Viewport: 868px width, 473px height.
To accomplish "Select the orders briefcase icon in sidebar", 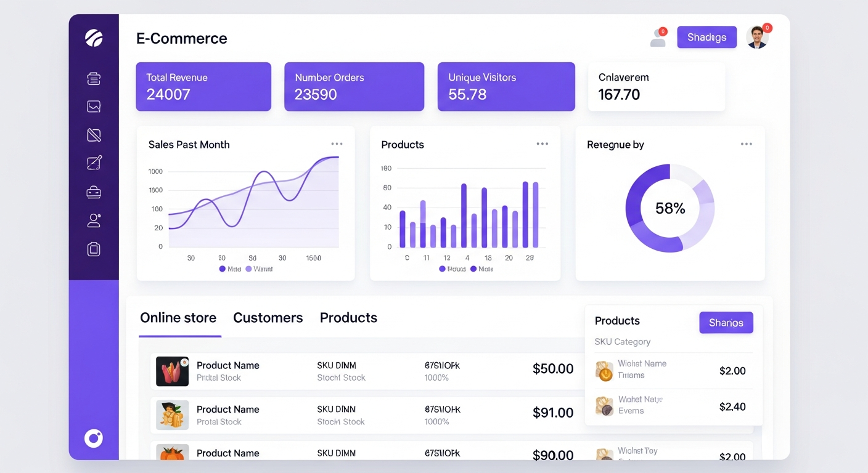I will pyautogui.click(x=94, y=192).
